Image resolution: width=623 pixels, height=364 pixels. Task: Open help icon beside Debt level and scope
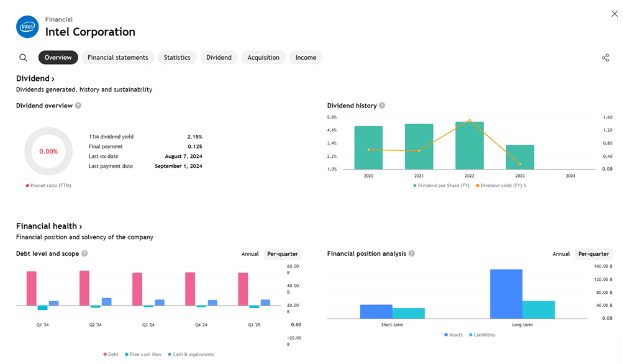pyautogui.click(x=84, y=253)
